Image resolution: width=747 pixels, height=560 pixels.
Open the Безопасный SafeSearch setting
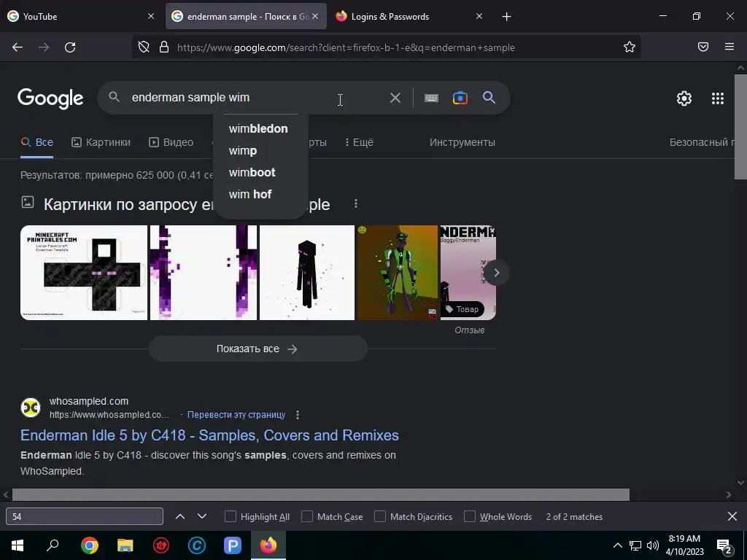pyautogui.click(x=702, y=142)
